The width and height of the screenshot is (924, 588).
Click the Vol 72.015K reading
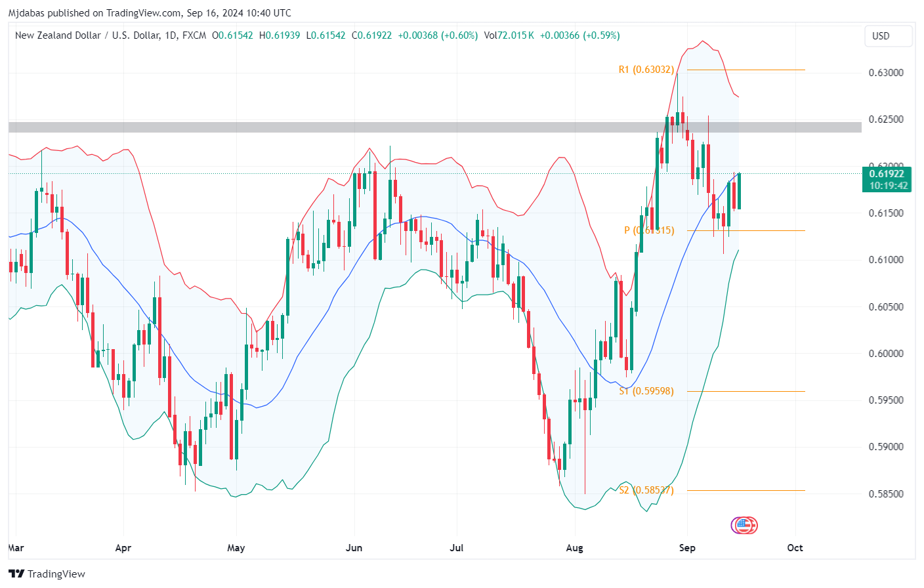(x=509, y=35)
